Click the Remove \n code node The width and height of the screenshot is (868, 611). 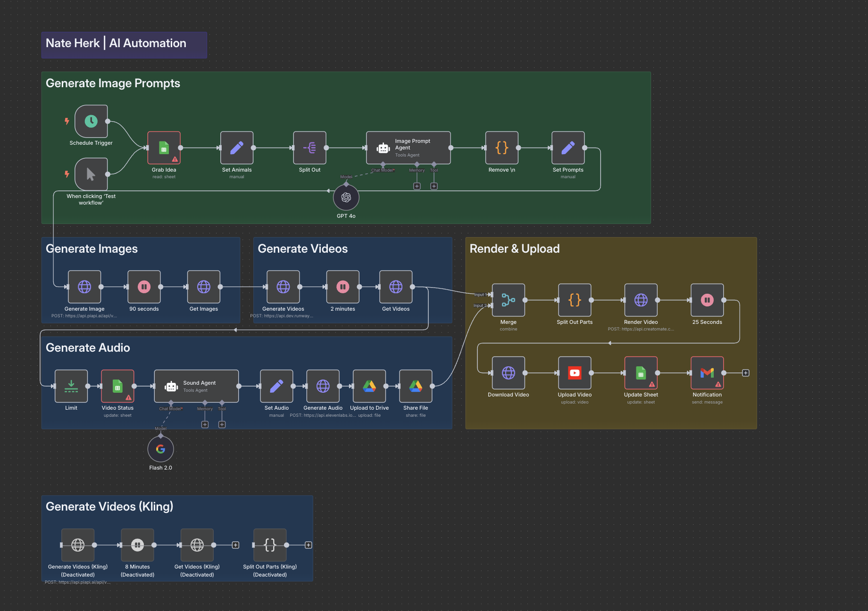(501, 148)
